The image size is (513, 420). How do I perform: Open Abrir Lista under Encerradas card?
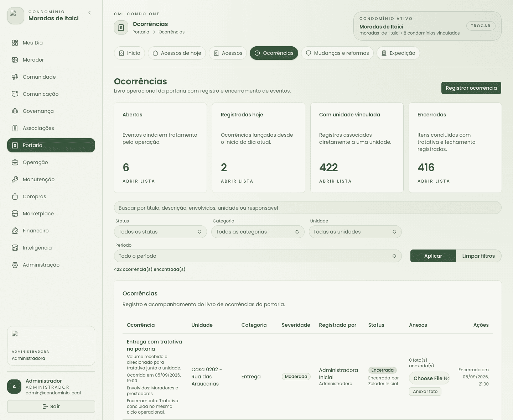(x=434, y=181)
